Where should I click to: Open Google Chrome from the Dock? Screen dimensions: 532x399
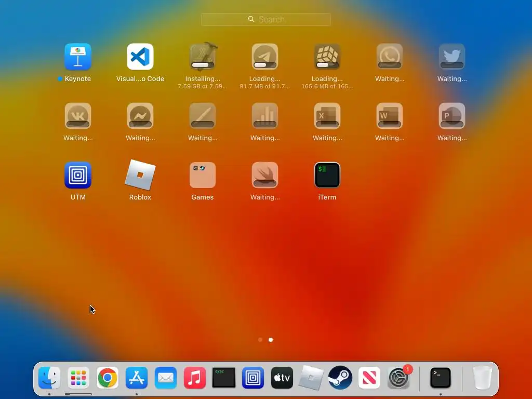tap(108, 378)
